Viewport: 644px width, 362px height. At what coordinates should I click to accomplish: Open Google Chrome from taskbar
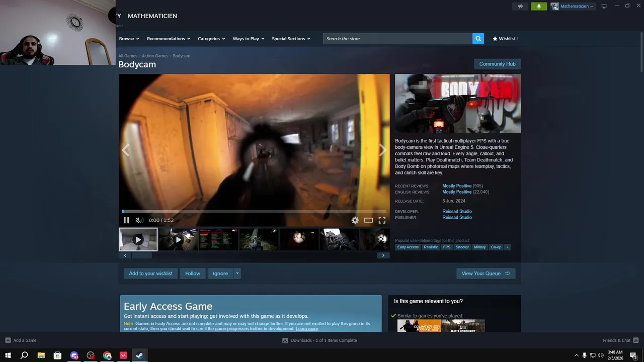tap(107, 355)
